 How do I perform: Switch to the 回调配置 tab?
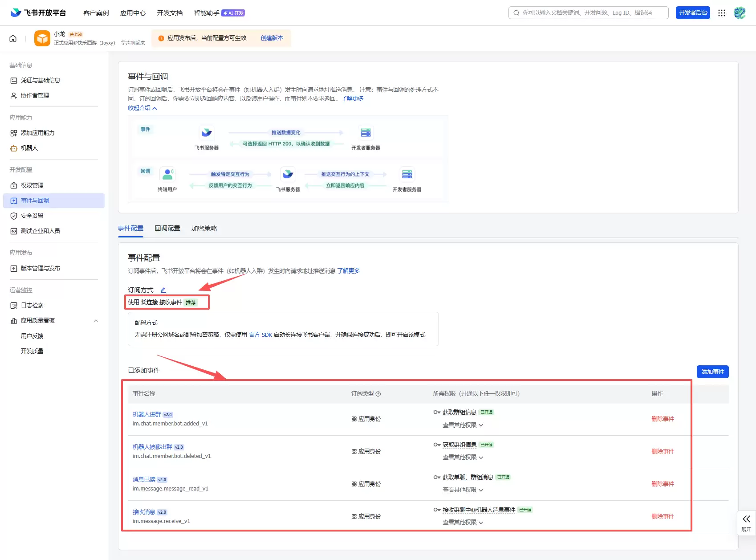[x=167, y=228]
